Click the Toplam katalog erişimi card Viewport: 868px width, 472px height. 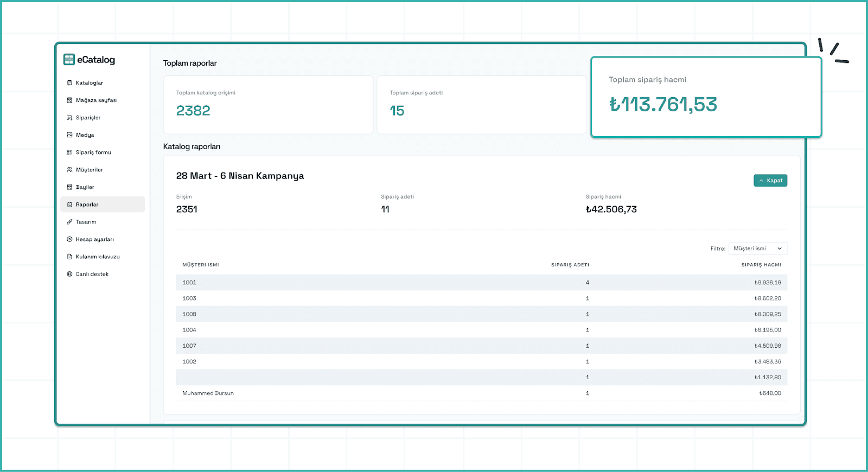tap(268, 105)
